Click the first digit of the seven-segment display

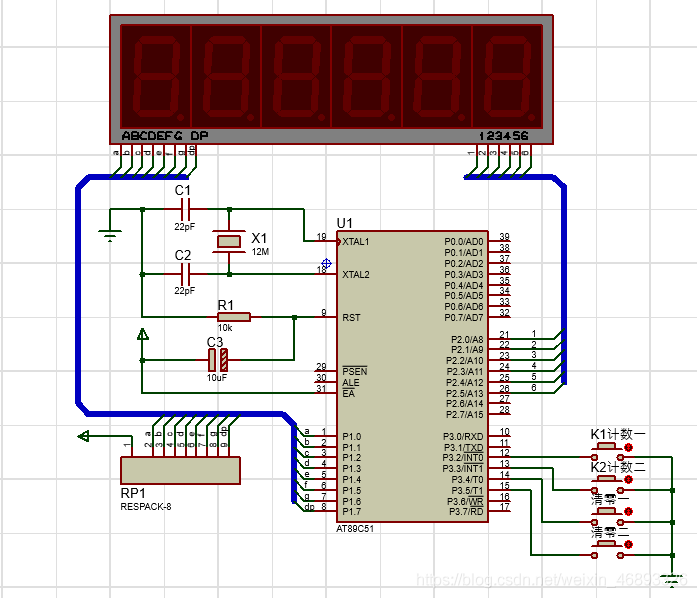pos(156,76)
